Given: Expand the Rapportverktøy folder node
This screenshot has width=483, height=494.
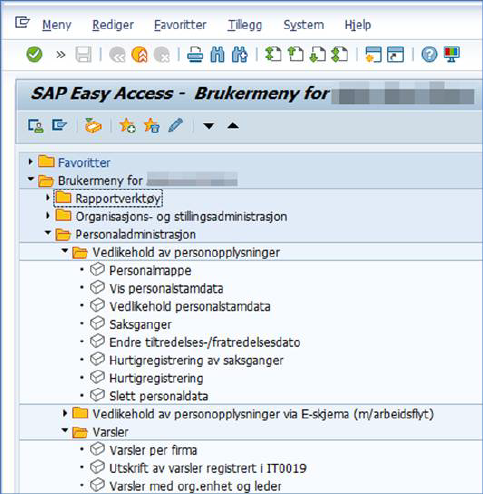Looking at the screenshot, I should point(48,198).
